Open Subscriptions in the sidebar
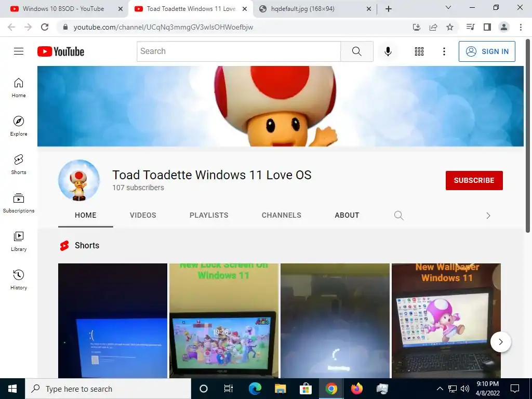The image size is (532, 399). [19, 203]
